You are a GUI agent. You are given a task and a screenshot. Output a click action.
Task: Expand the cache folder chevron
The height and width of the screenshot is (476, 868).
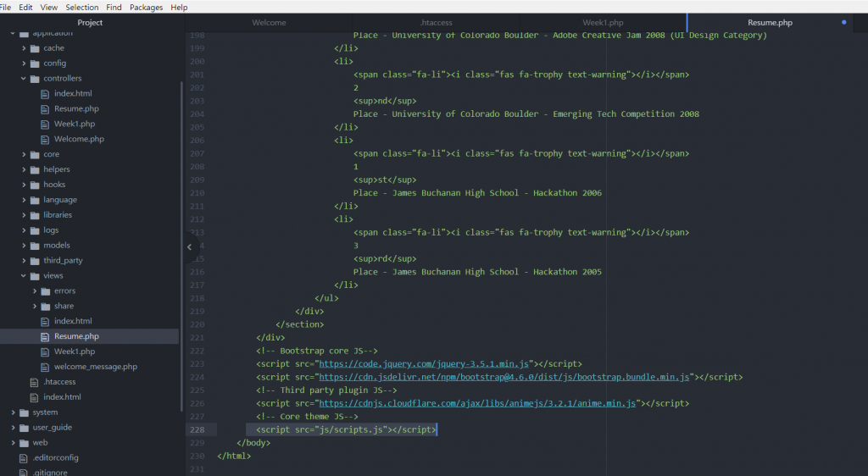[24, 48]
